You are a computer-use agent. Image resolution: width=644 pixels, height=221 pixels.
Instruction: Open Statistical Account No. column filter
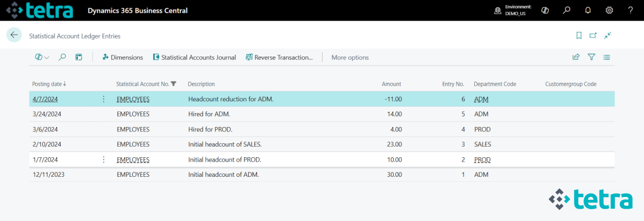[x=174, y=84]
